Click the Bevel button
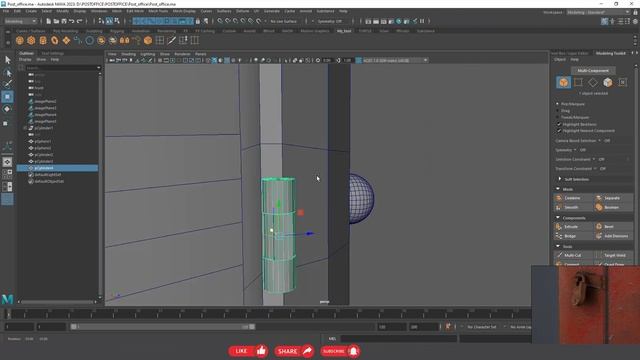The height and width of the screenshot is (360, 640). [613, 227]
